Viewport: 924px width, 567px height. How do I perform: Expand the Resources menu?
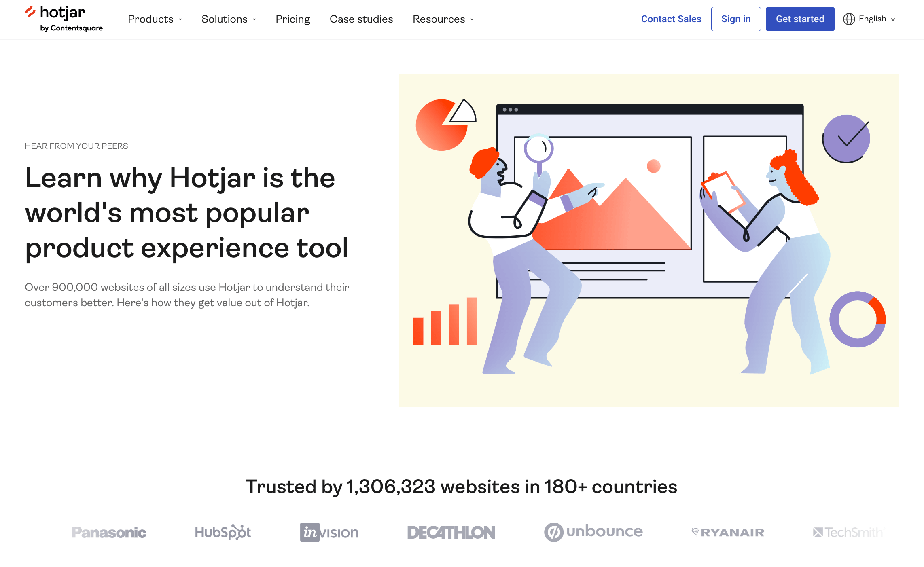click(443, 19)
